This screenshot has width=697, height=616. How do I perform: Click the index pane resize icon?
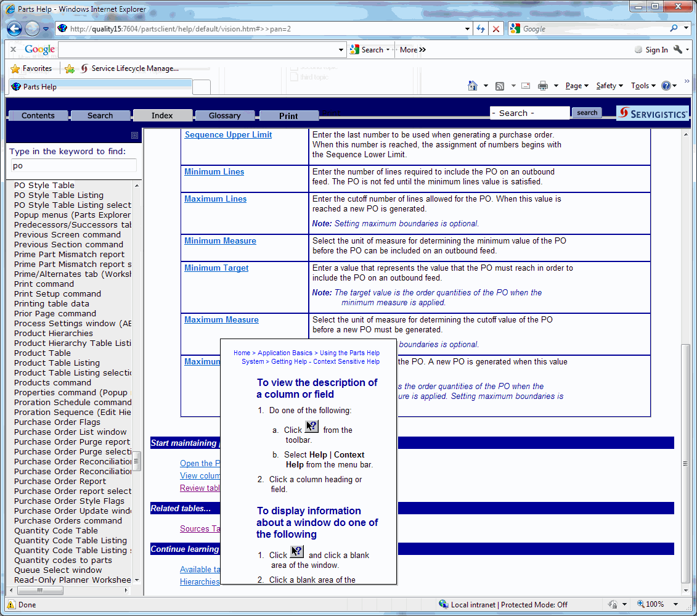(x=135, y=135)
